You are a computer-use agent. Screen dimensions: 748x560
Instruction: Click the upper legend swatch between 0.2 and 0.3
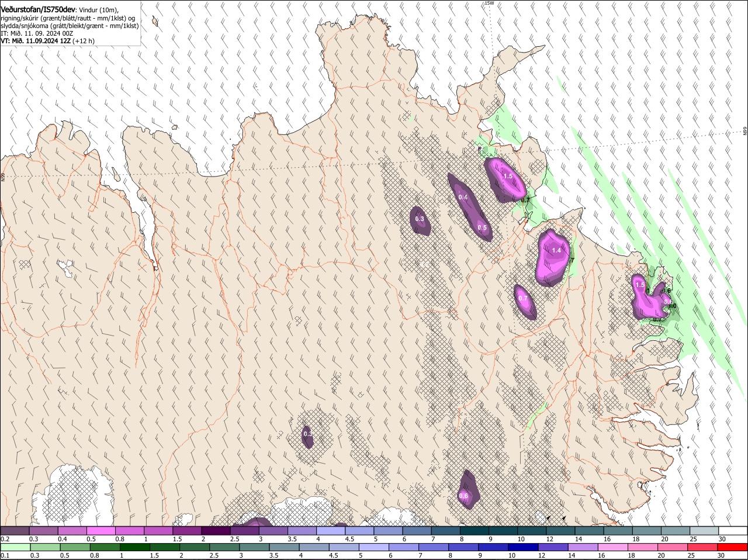pyautogui.click(x=15, y=530)
